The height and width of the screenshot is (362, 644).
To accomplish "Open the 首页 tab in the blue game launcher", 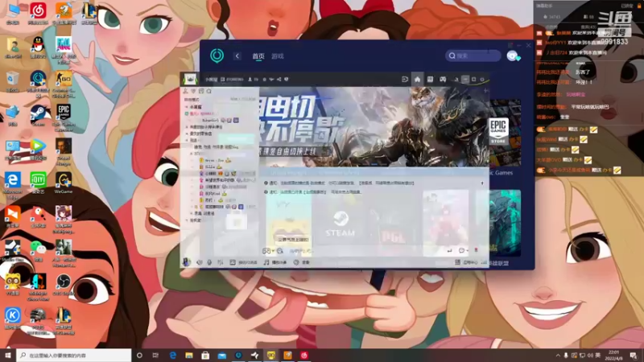I will tap(258, 56).
